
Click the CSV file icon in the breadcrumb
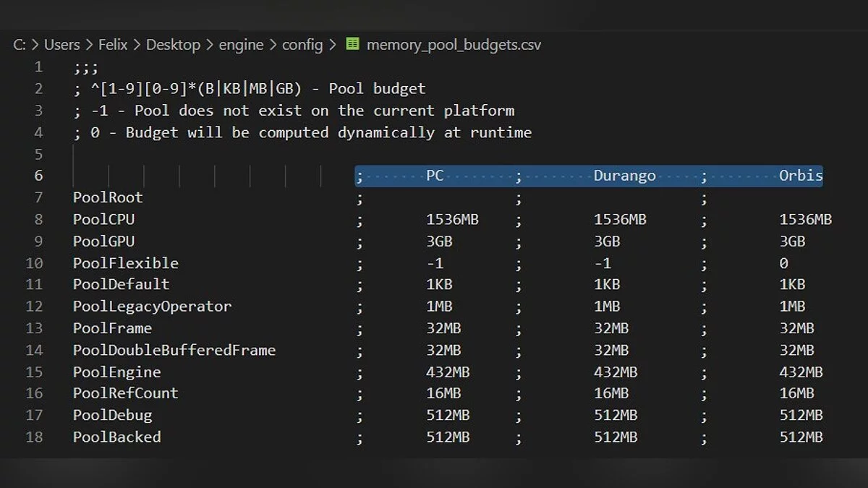(x=352, y=44)
